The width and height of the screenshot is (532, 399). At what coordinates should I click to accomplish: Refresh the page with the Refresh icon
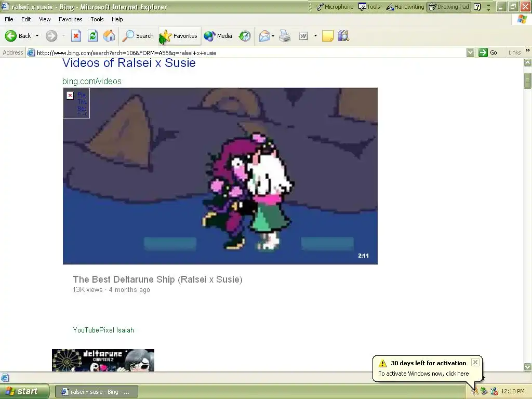[92, 36]
